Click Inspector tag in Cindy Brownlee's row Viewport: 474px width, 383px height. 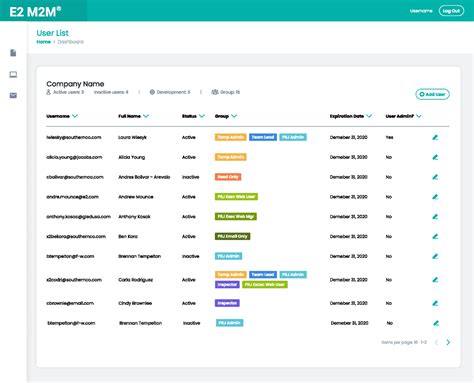[227, 303]
